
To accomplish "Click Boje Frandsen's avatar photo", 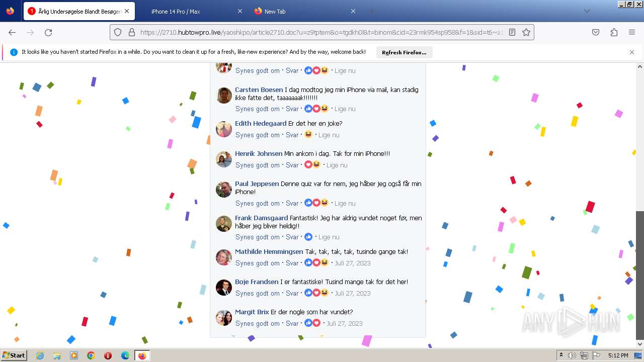I will [x=224, y=288].
